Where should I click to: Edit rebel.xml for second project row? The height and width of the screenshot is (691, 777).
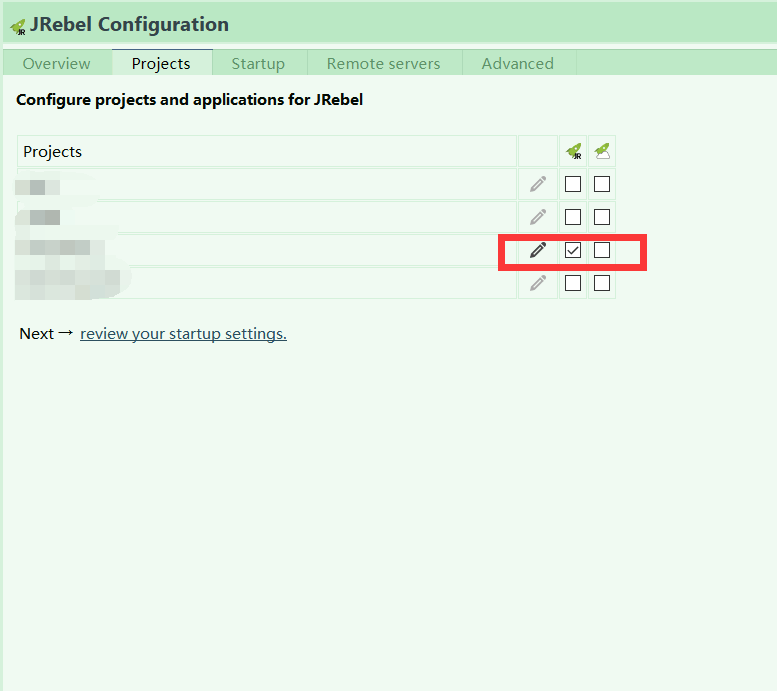[x=538, y=217]
